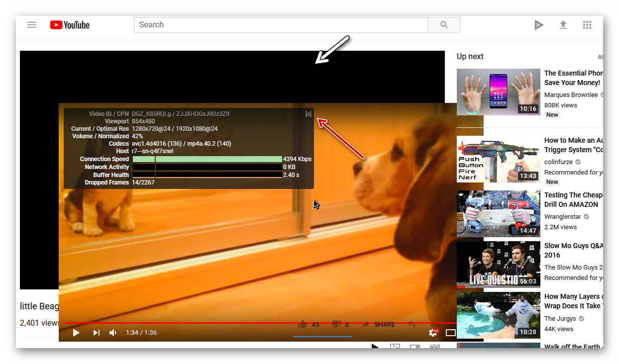Click the New badge under colinfurze

click(x=552, y=182)
